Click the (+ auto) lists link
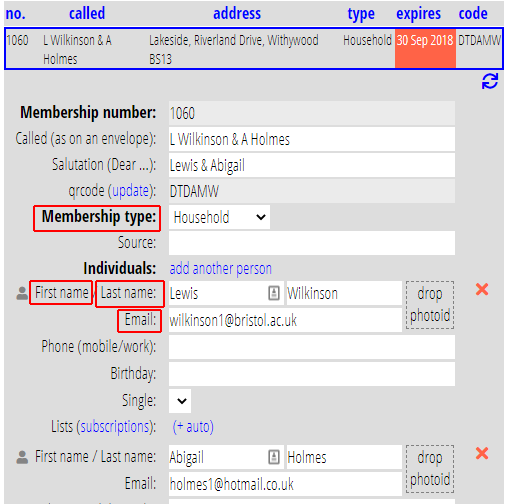This screenshot has width=510, height=504. click(193, 427)
